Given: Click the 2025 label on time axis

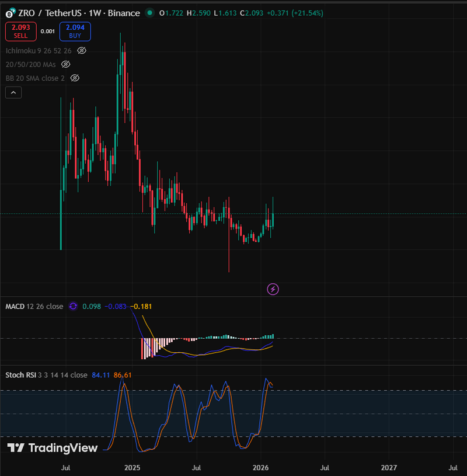Looking at the screenshot, I should [x=132, y=468].
